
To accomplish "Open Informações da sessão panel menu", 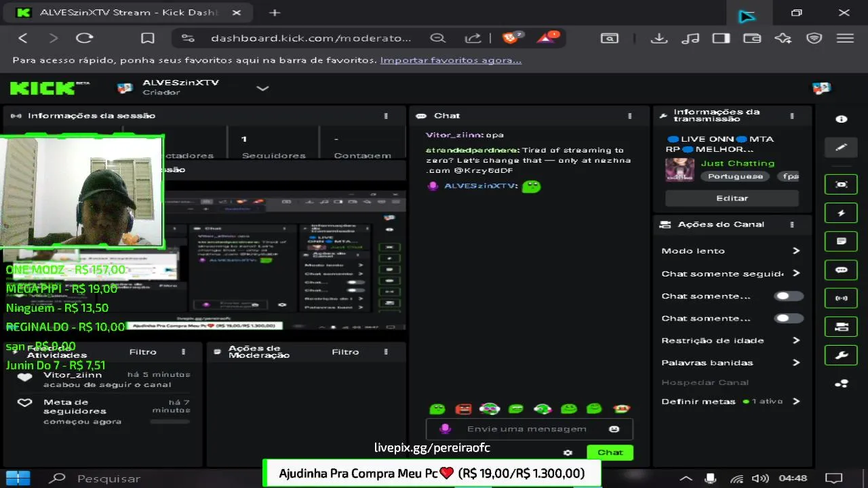I will (386, 116).
